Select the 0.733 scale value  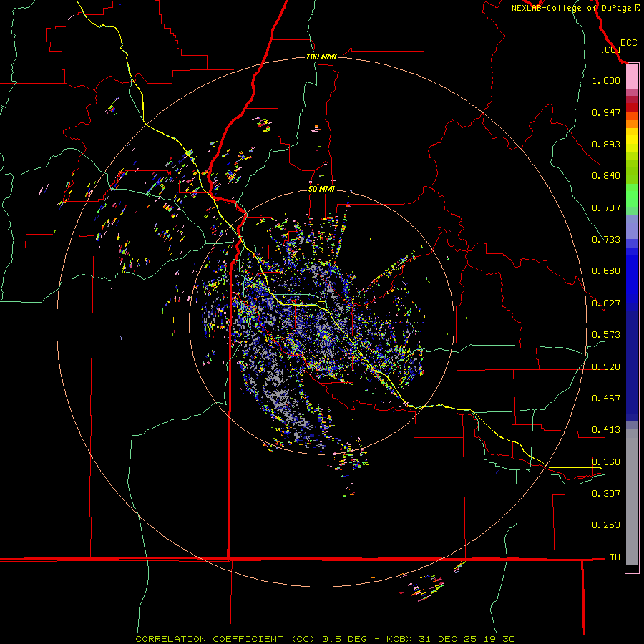tap(606, 240)
